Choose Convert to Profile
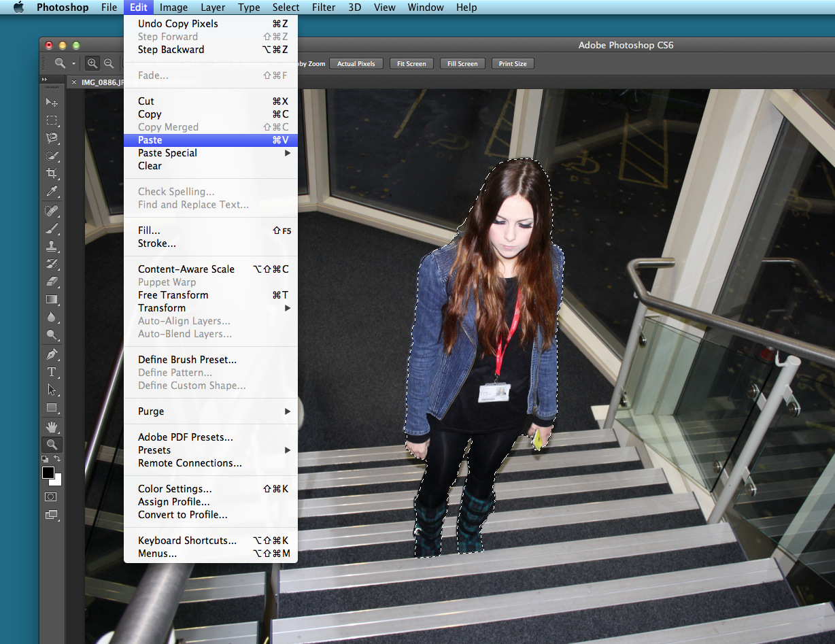The width and height of the screenshot is (835, 644). point(211,515)
